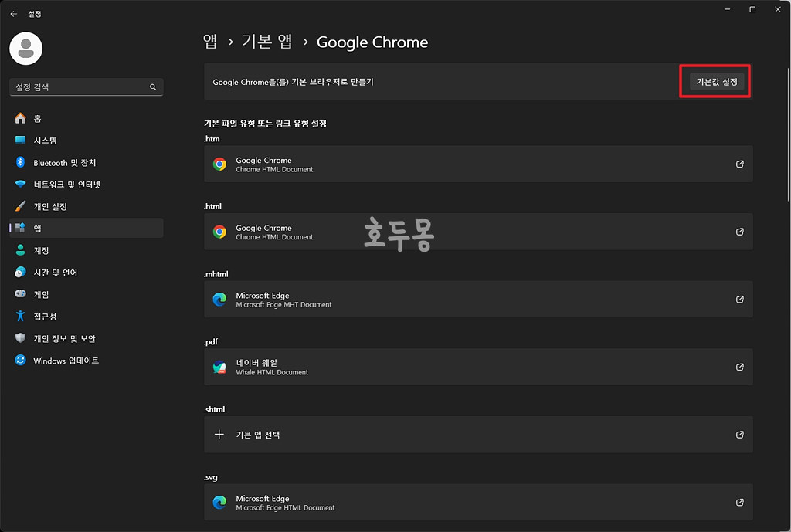Open Windows 업데이트 settings
Image resolution: width=791 pixels, height=532 pixels.
pos(87,361)
